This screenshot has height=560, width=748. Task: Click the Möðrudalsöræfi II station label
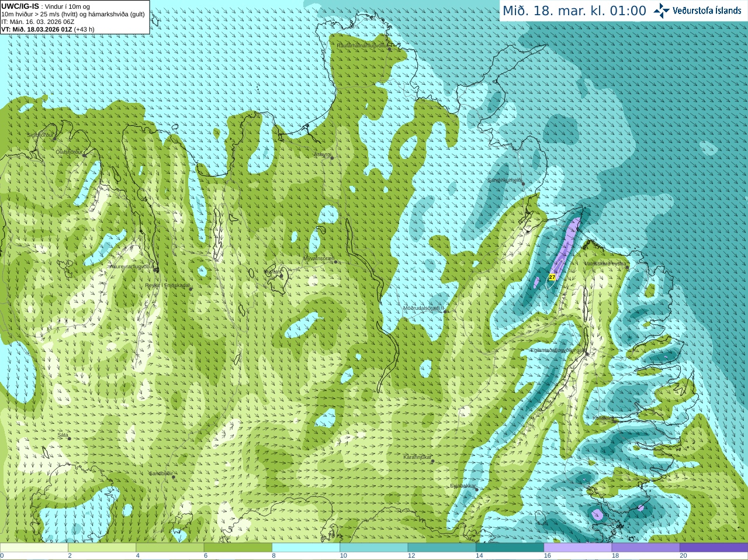424,308
